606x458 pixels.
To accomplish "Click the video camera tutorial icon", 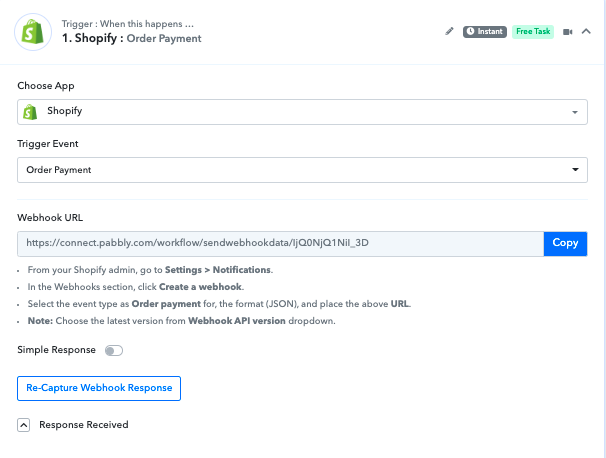I will coord(567,32).
